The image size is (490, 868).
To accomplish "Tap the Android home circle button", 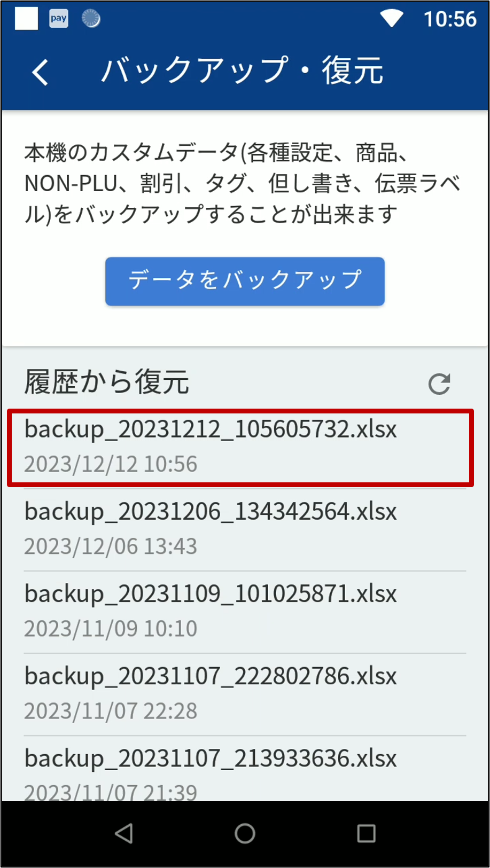I will pyautogui.click(x=245, y=833).
